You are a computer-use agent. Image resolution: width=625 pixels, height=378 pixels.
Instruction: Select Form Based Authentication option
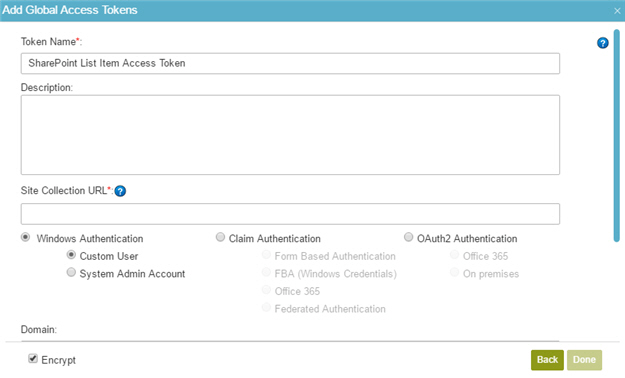pyautogui.click(x=266, y=254)
